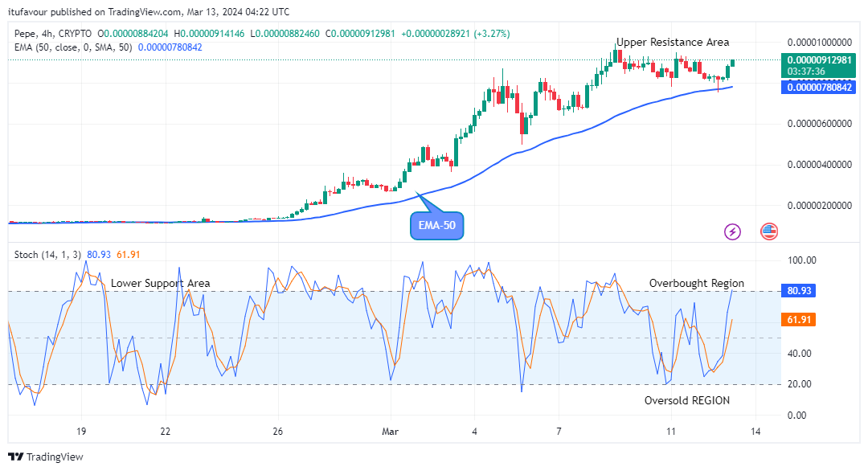
Task: Click the current price label 0.00000912981
Action: click(x=819, y=59)
